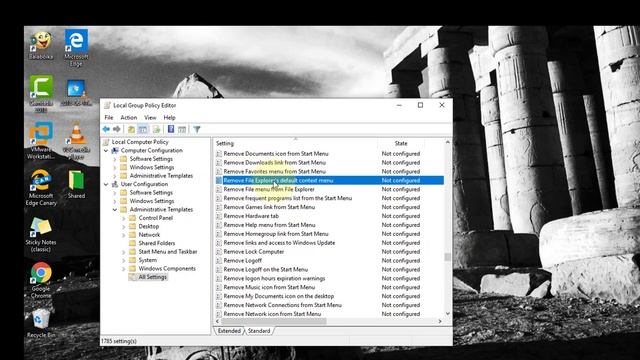Click the Windows Components folder icon
The image size is (640, 360).
pyautogui.click(x=132, y=269)
